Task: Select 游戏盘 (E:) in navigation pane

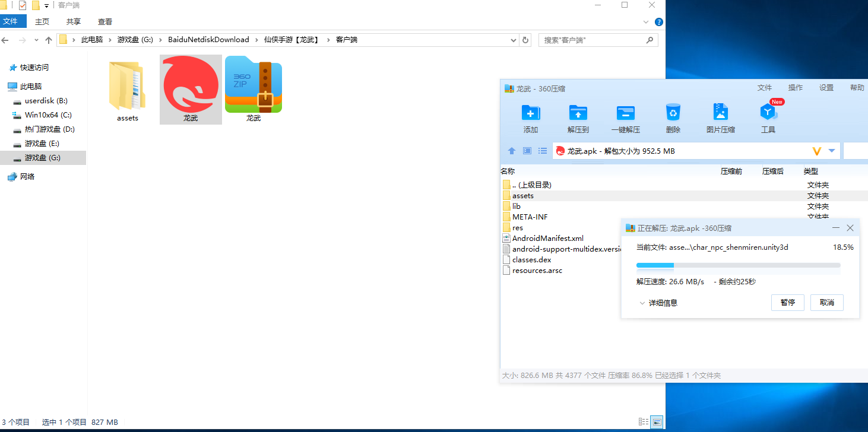Action: pos(42,144)
